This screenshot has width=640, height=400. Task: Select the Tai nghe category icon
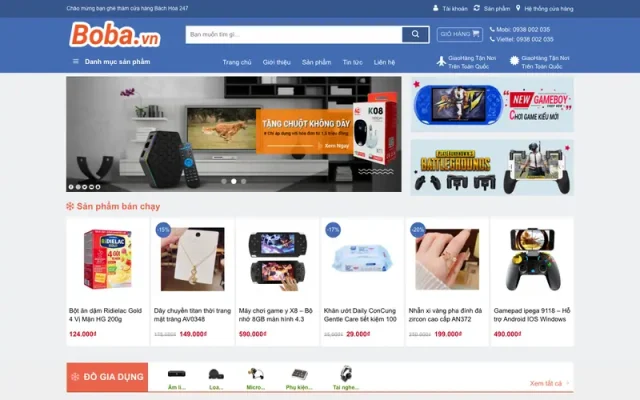click(x=346, y=374)
